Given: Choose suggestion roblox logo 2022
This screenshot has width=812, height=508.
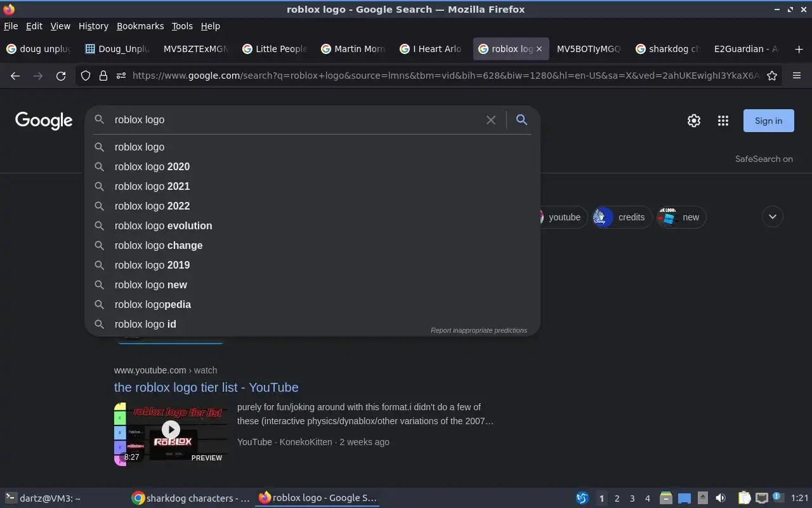Looking at the screenshot, I should pyautogui.click(x=312, y=206).
